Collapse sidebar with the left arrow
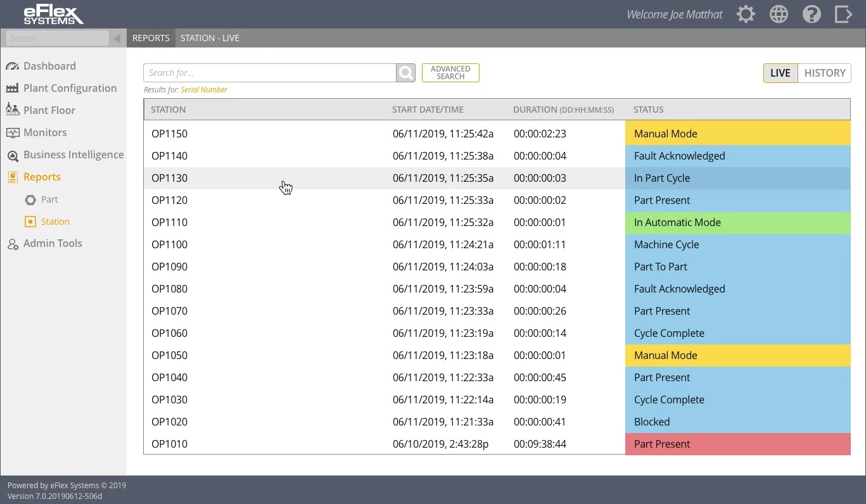This screenshot has width=866, height=504. point(117,39)
